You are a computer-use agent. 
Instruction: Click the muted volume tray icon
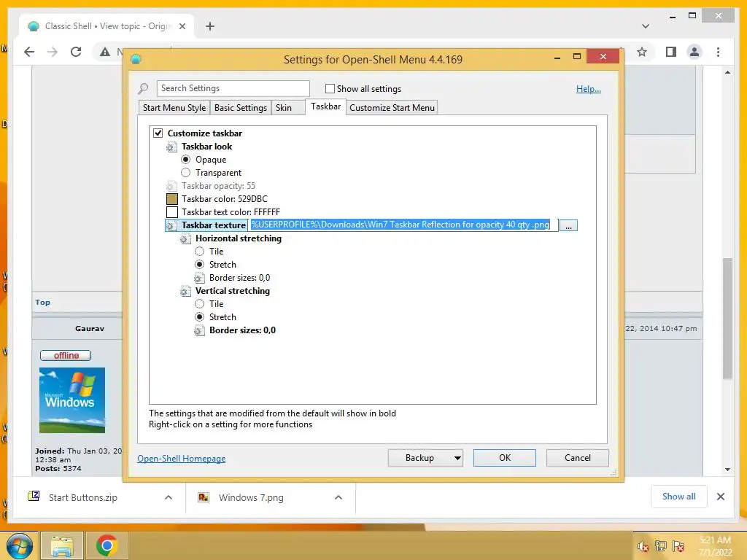643,546
